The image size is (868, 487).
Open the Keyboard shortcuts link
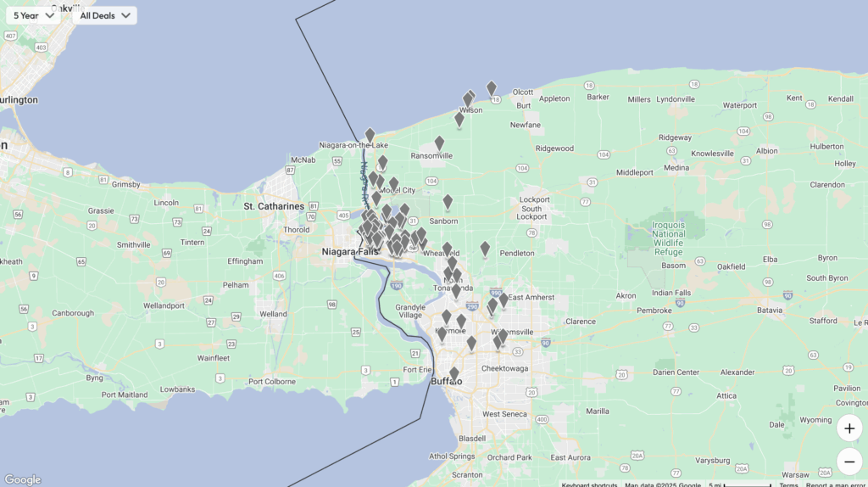[589, 484]
